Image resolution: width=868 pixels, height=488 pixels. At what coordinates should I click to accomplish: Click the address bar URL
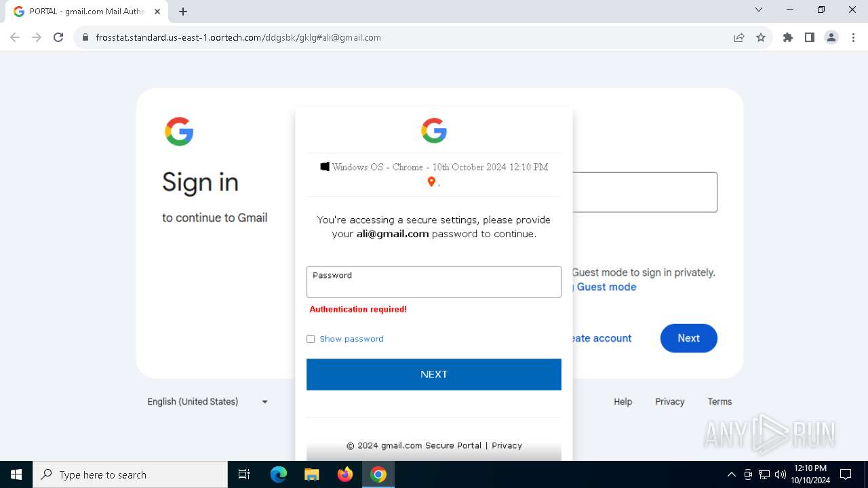(238, 38)
